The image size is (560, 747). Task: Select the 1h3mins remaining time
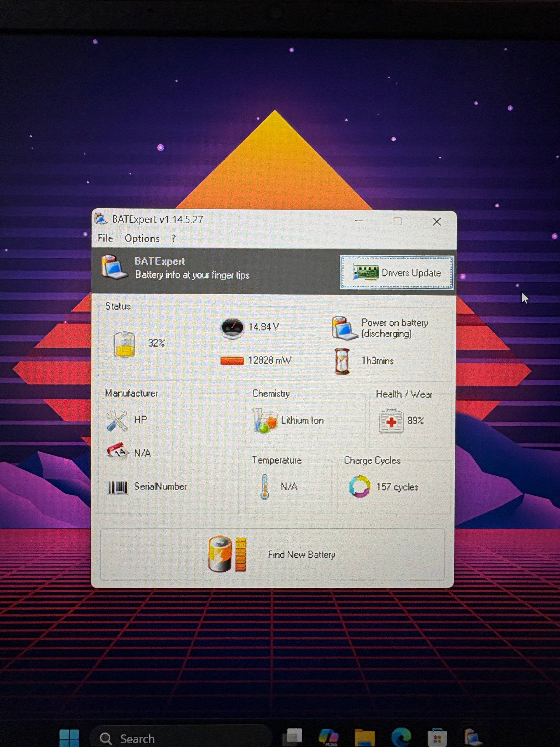coord(377,361)
